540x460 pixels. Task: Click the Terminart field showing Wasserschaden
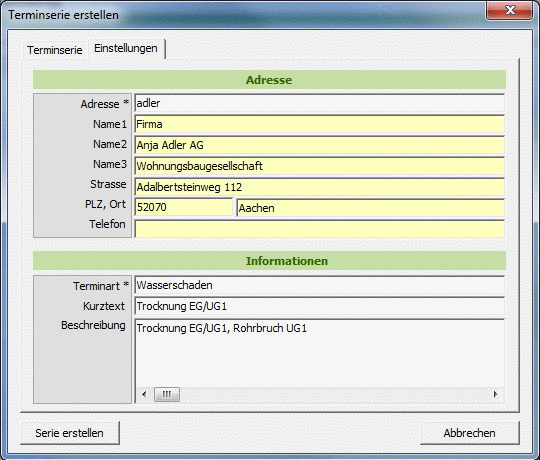(x=319, y=285)
